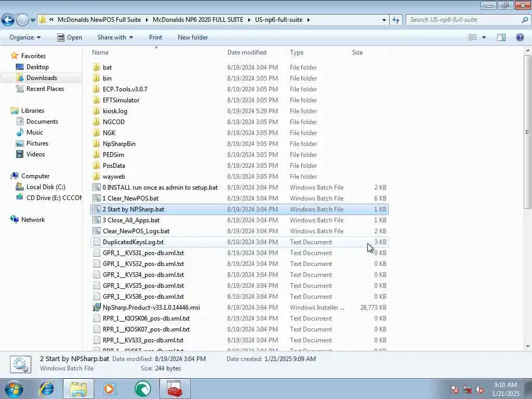
Task: Select 1 Clear_NewPOS.bat file icon
Action: point(96,198)
